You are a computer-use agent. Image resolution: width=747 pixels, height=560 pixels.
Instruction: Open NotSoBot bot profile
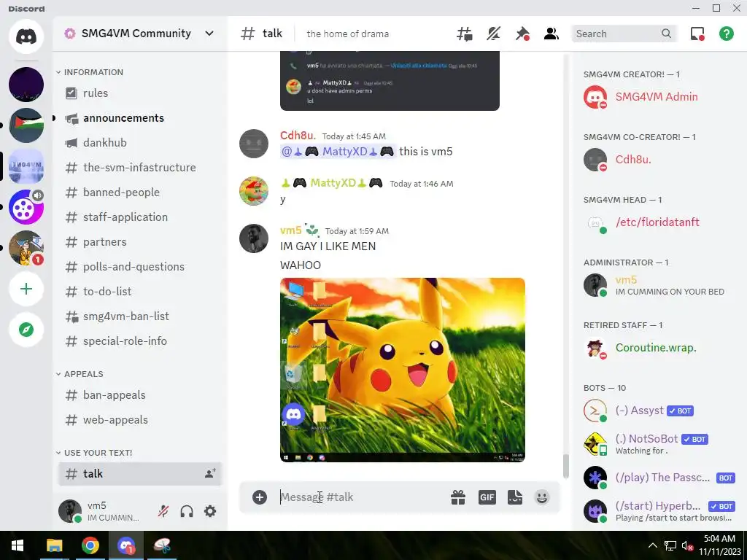pos(659,444)
